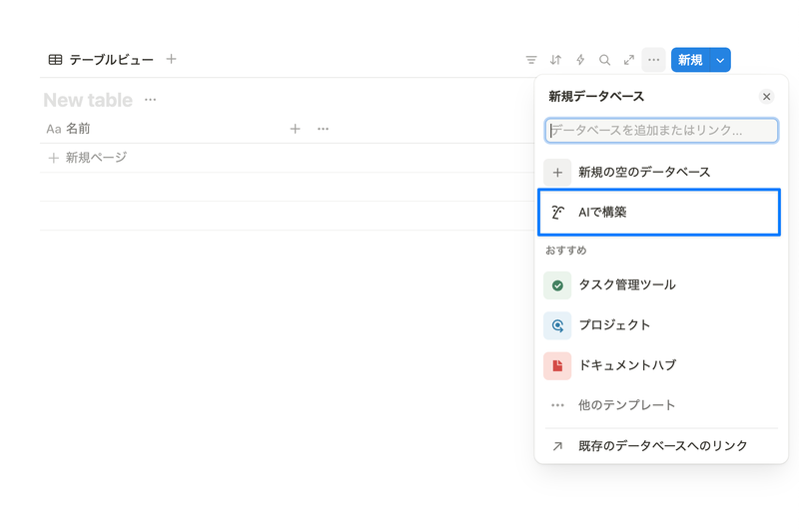
Task: Select the プロジェクト template
Action: [614, 325]
